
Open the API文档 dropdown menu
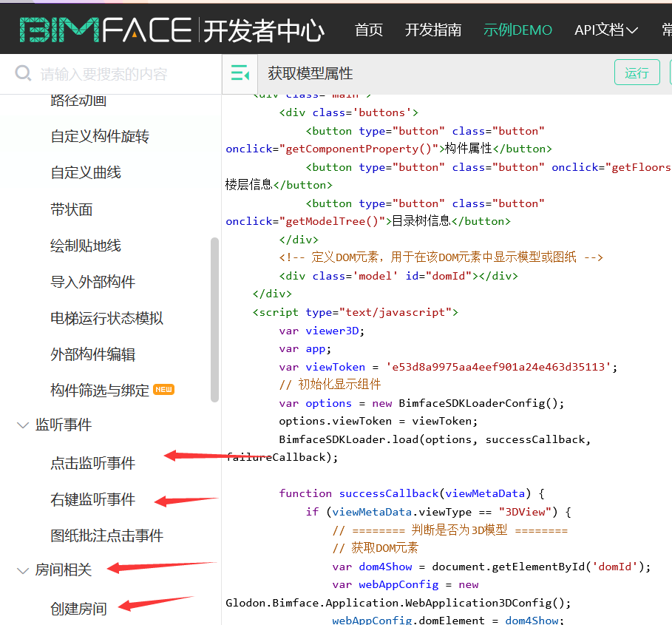pyautogui.click(x=605, y=30)
